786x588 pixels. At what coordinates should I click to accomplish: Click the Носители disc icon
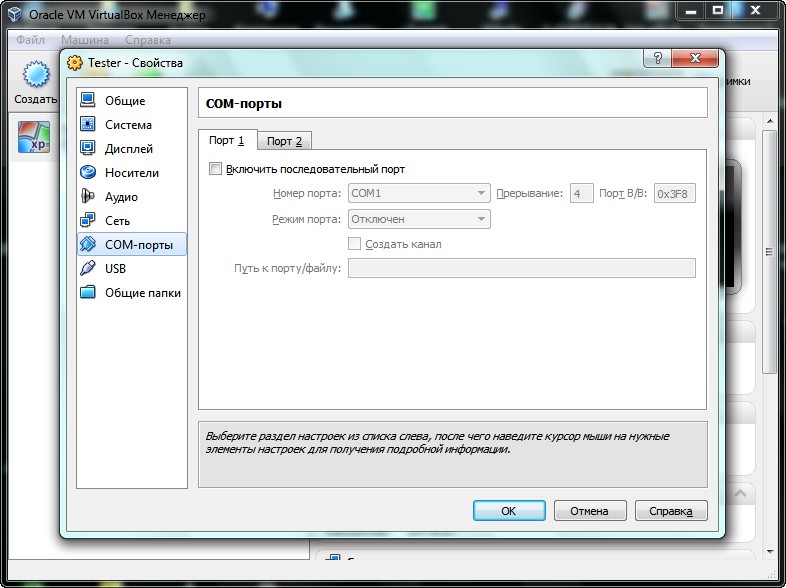point(88,172)
